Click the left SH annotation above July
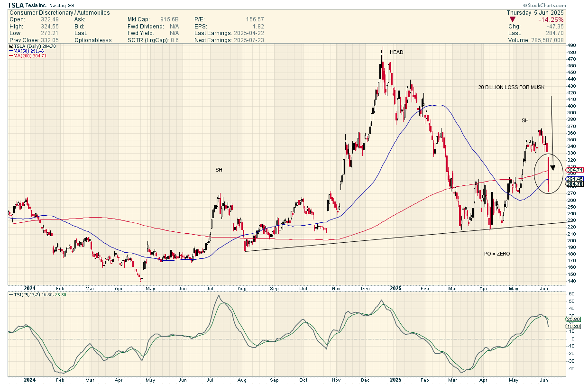588x384 pixels. pos(219,169)
